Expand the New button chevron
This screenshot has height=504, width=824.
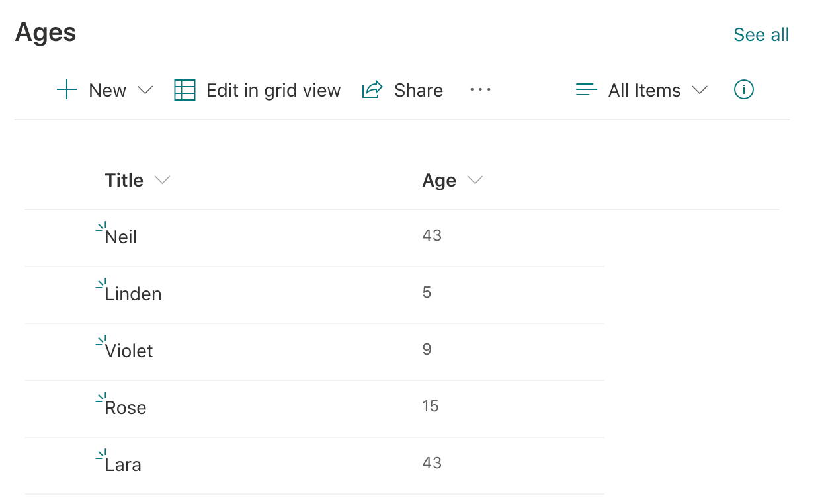(146, 91)
